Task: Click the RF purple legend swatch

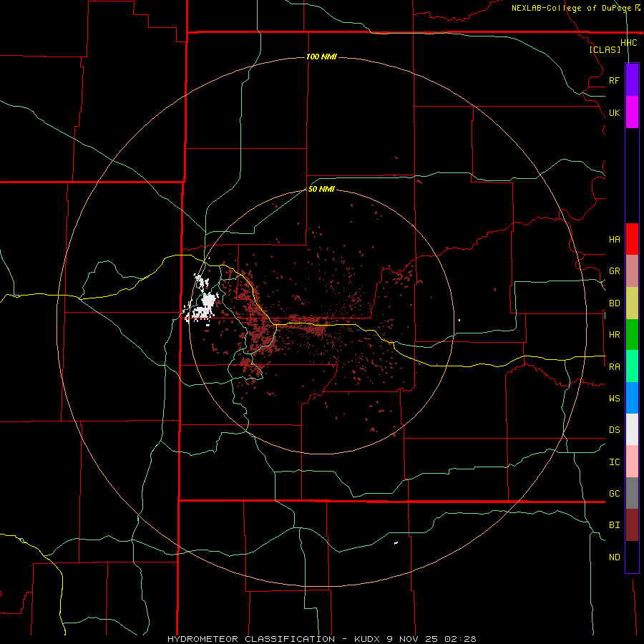Action: (x=632, y=80)
